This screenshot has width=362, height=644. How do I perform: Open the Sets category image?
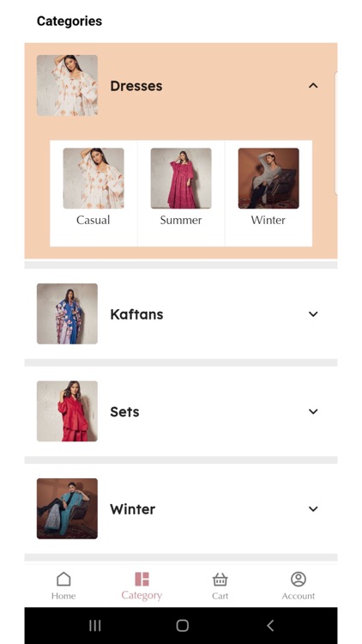click(x=67, y=411)
